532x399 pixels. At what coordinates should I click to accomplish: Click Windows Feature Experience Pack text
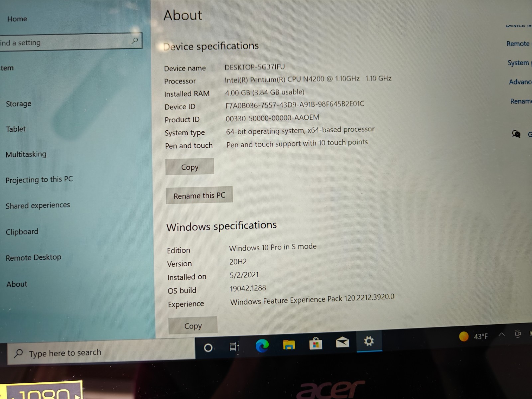312,299
